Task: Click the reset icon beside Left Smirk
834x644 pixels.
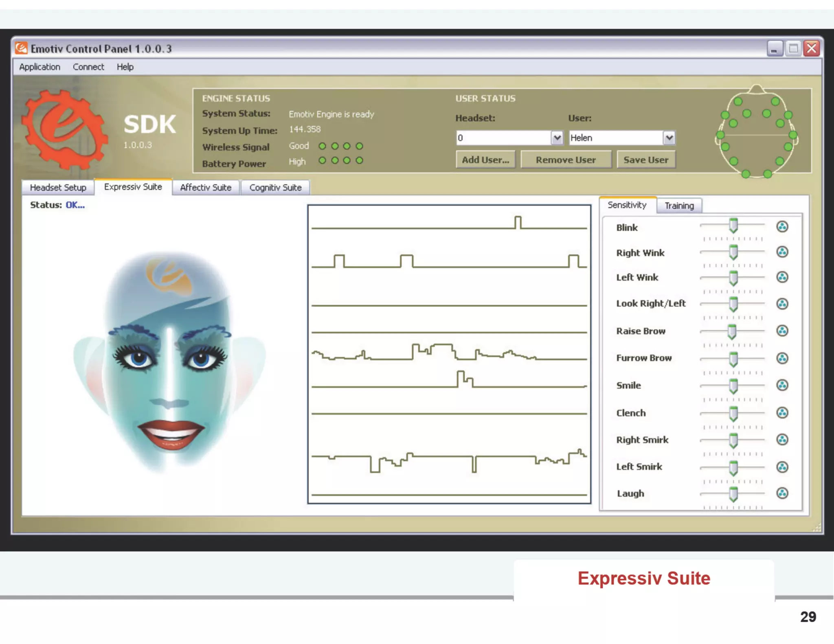Action: click(x=782, y=467)
